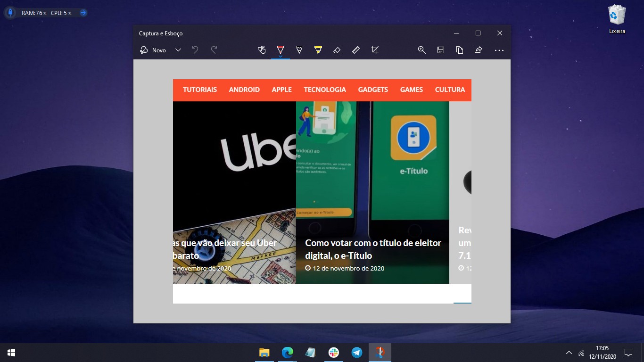Copy the snip to clipboard
Viewport: 644px width, 362px height.
coord(460,50)
